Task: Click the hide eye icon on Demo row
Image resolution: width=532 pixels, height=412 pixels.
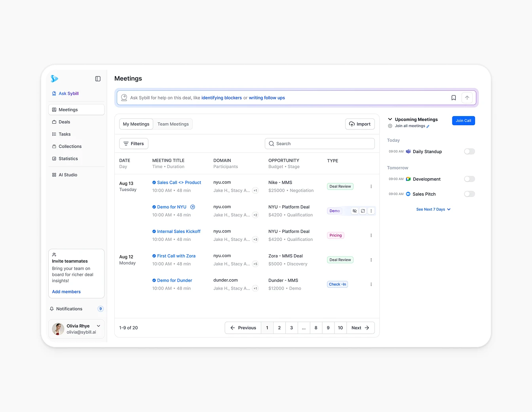Action: 355,211
